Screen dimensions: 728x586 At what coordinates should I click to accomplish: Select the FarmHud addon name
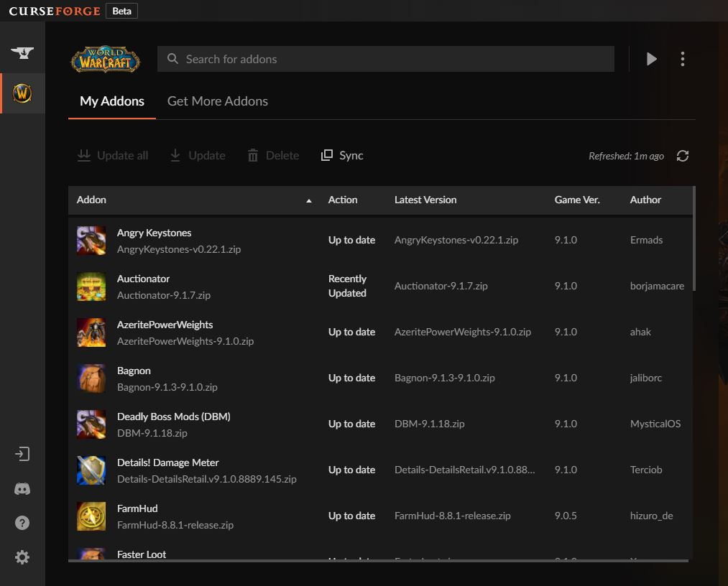coord(137,508)
